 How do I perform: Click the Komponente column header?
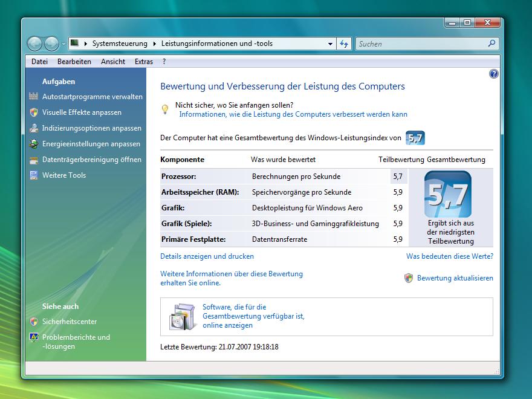[182, 160]
